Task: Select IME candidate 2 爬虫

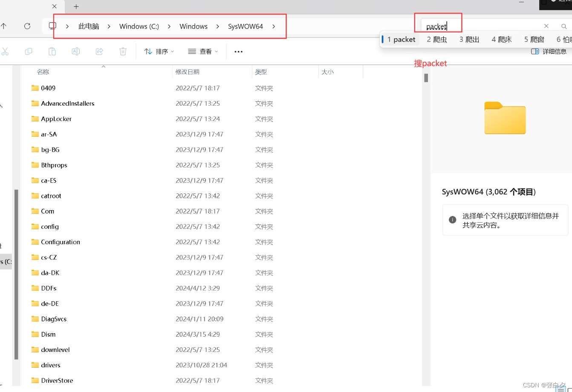Action: (x=437, y=40)
